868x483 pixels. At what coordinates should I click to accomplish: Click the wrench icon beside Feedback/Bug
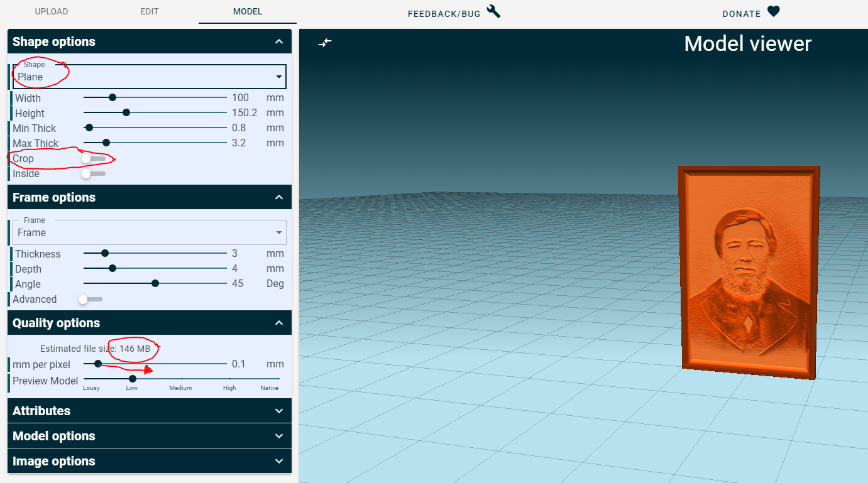(493, 12)
